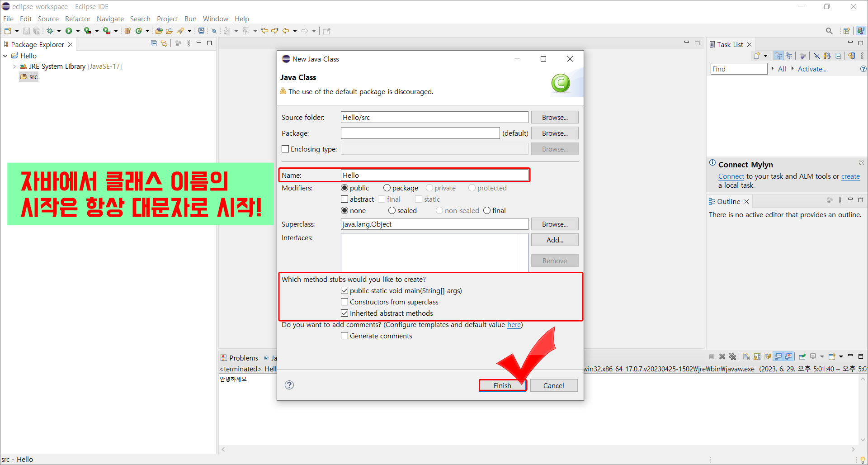
Task: Click the New Java Package icon
Action: [127, 31]
